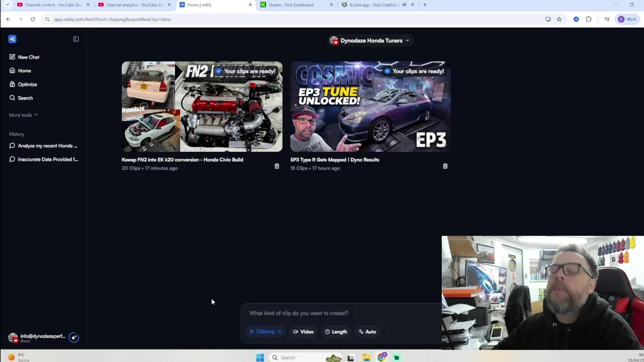Start a New Chat

pos(24,57)
